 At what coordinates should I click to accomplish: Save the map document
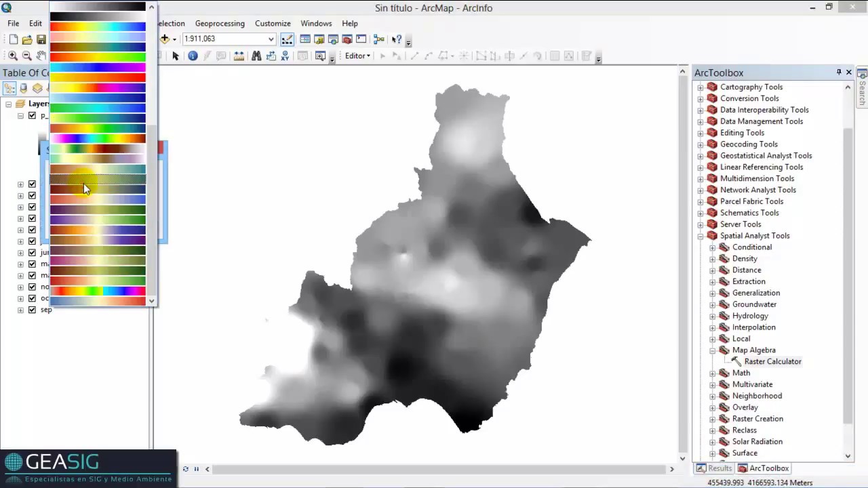click(41, 39)
